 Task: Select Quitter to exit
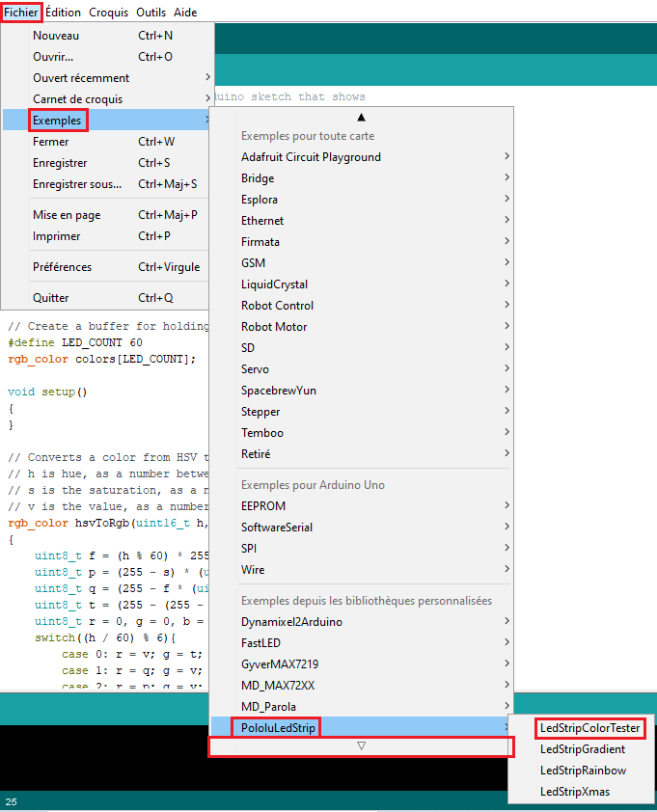pos(107,298)
